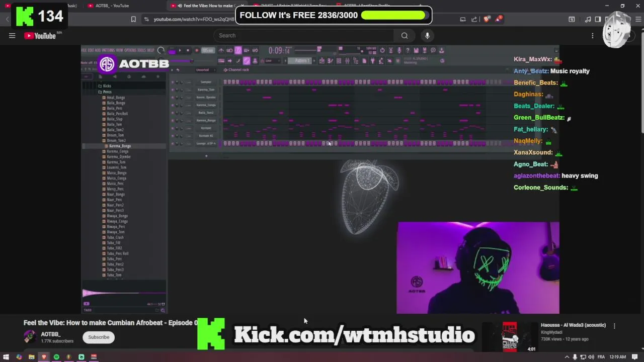Open the FL Studio OPTIONS menu
This screenshot has height=362, width=644.
click(130, 50)
